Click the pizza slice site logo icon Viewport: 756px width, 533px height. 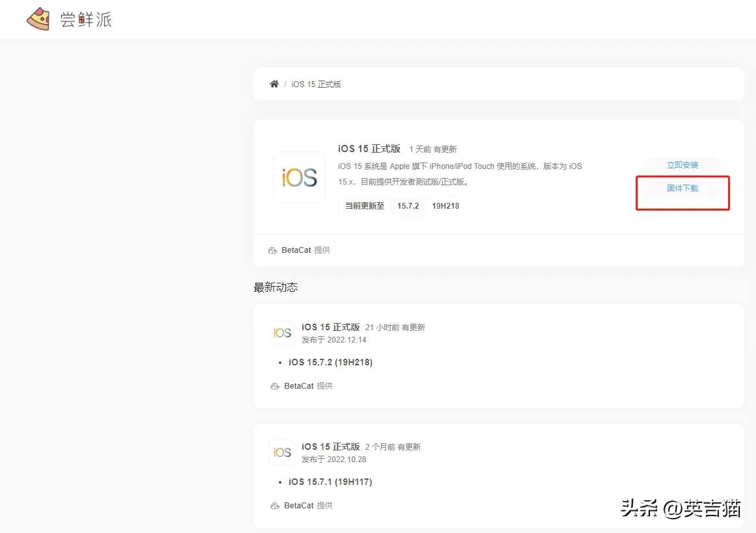(x=37, y=19)
